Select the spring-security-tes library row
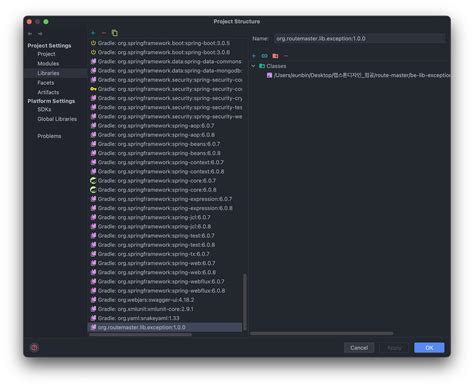 coord(166,107)
